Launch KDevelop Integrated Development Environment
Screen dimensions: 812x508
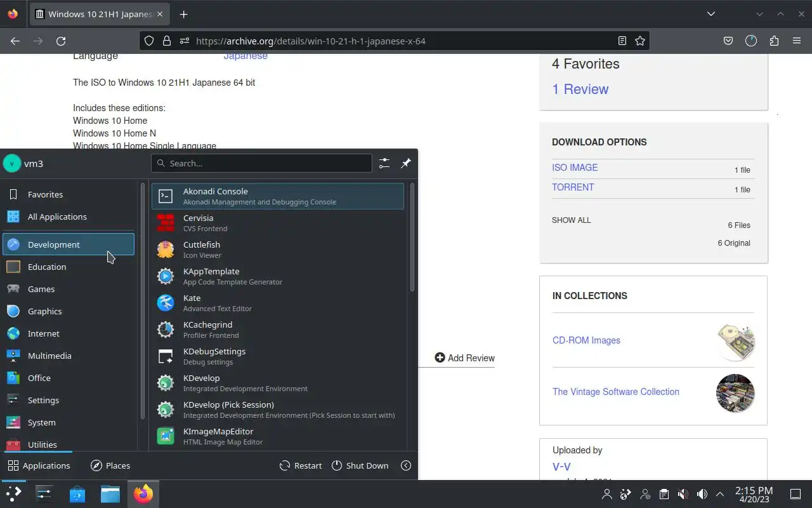tap(277, 383)
